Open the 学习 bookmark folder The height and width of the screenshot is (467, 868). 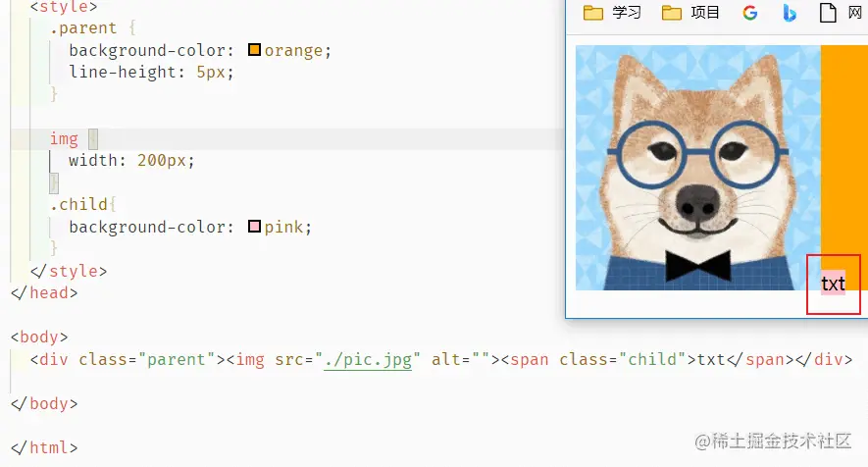pyautogui.click(x=612, y=12)
